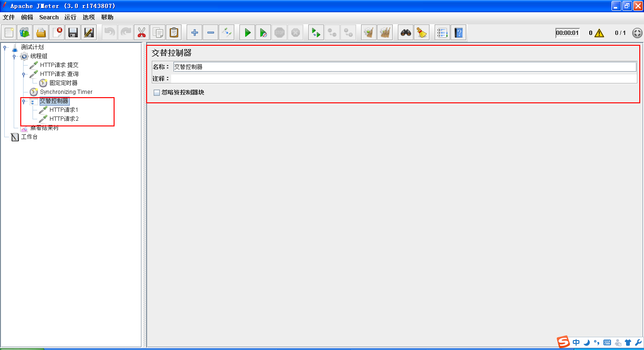The image size is (644, 350).
Task: Collapse the 测试计划 tree node
Action: tap(5, 47)
